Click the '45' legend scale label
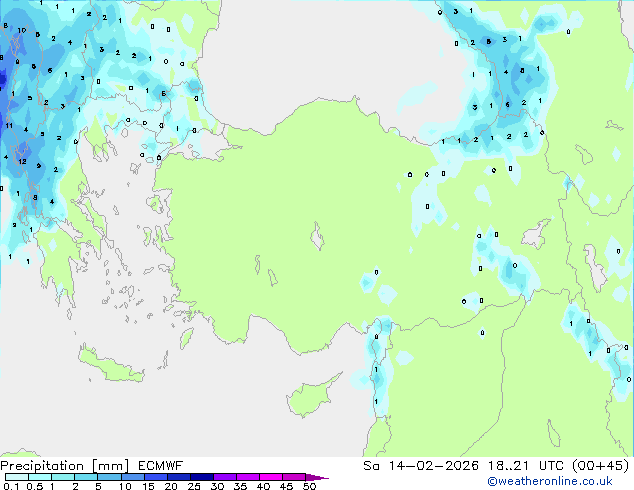634x490 pixels. pos(286,486)
